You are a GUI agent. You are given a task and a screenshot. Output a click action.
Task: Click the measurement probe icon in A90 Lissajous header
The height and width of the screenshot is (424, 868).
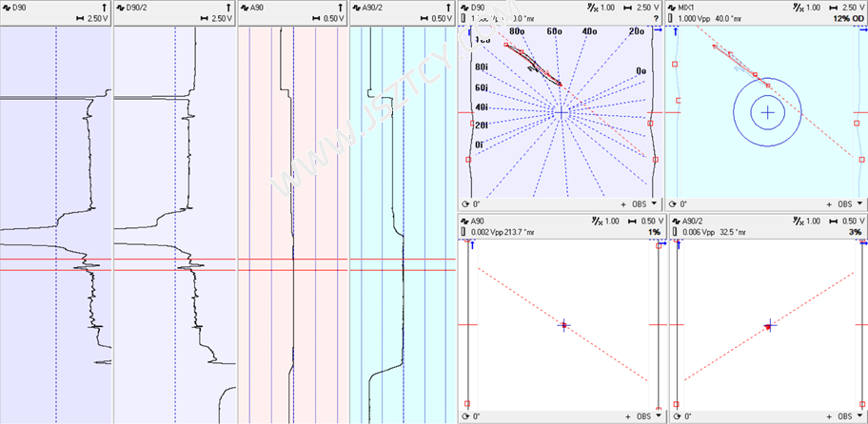[464, 232]
